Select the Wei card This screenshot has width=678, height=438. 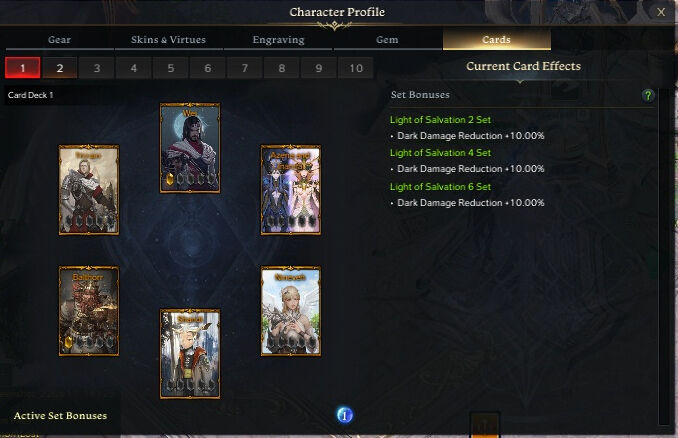point(190,148)
